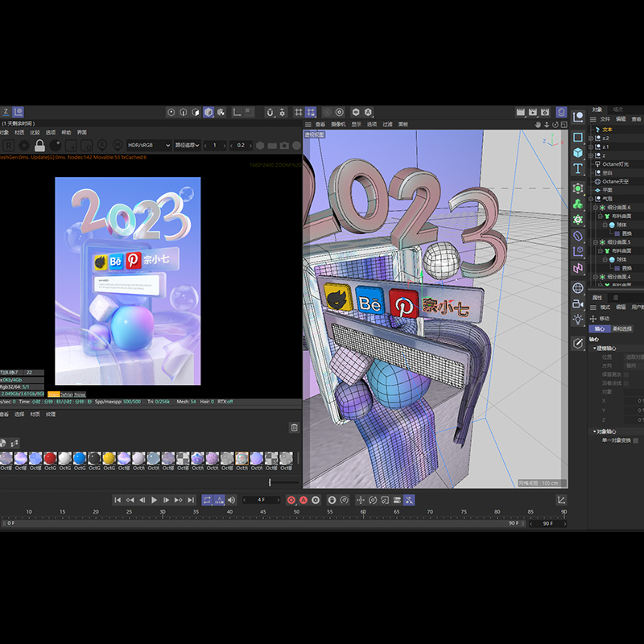Toggle the highlighted motion system icon in timeline
The image size is (644, 644).
(x=409, y=500)
